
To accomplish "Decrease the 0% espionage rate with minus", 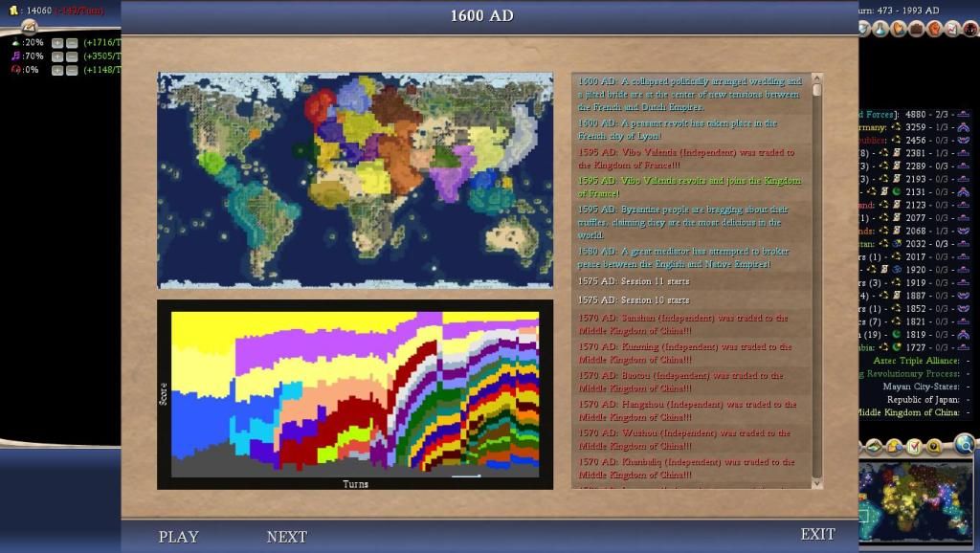I will 71,71.
